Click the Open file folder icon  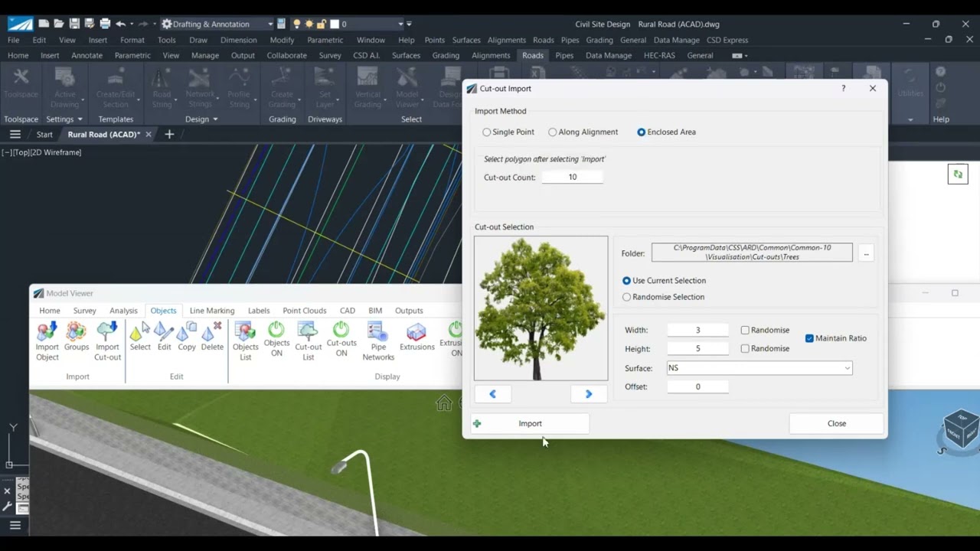tap(59, 24)
